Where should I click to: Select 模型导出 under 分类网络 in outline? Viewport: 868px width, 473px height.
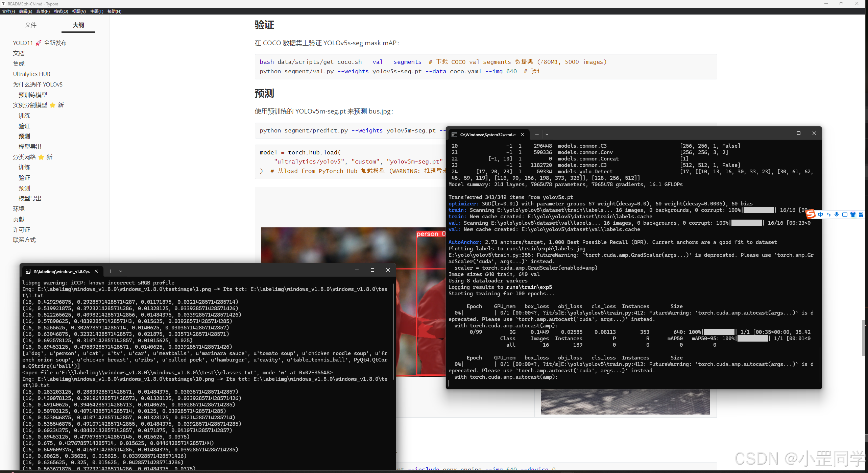point(30,198)
